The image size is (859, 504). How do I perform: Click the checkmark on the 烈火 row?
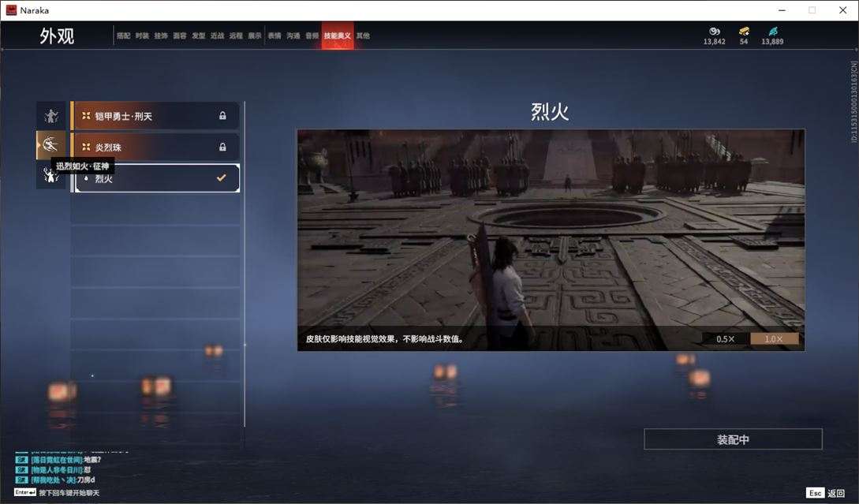click(222, 177)
